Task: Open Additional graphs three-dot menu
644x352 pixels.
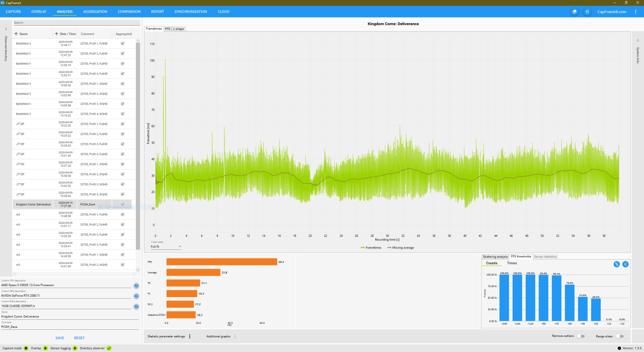Action: click(x=235, y=336)
